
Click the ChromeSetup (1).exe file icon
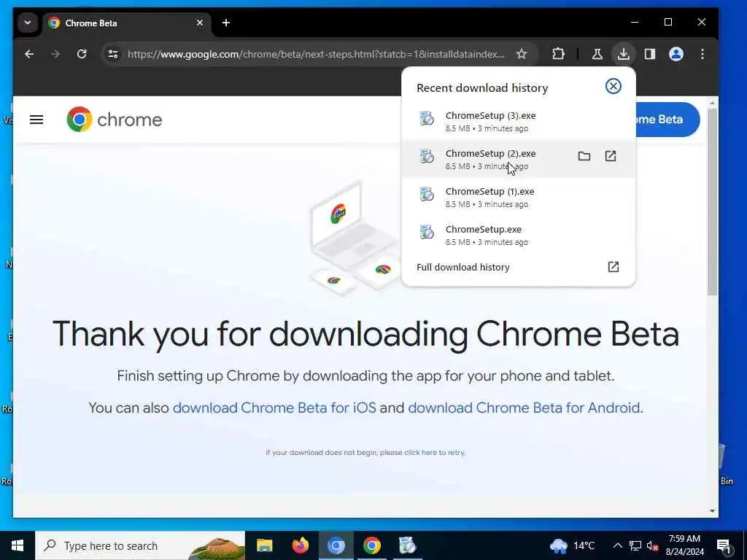click(426, 194)
